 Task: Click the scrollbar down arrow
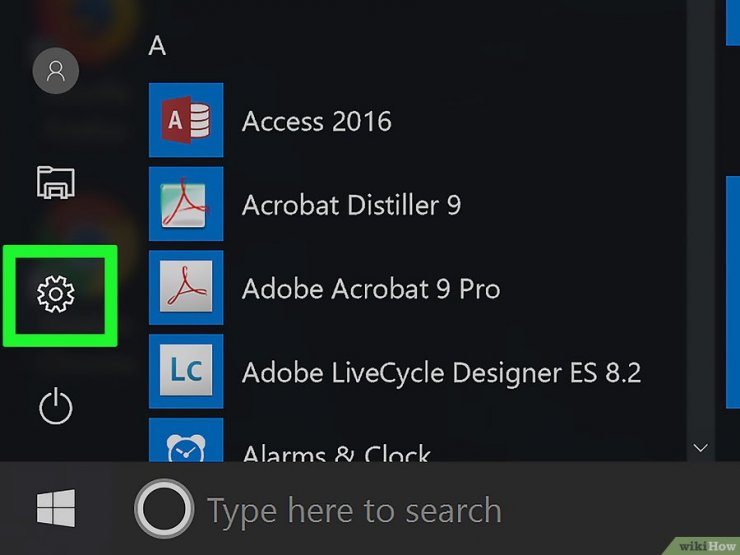coord(701,447)
